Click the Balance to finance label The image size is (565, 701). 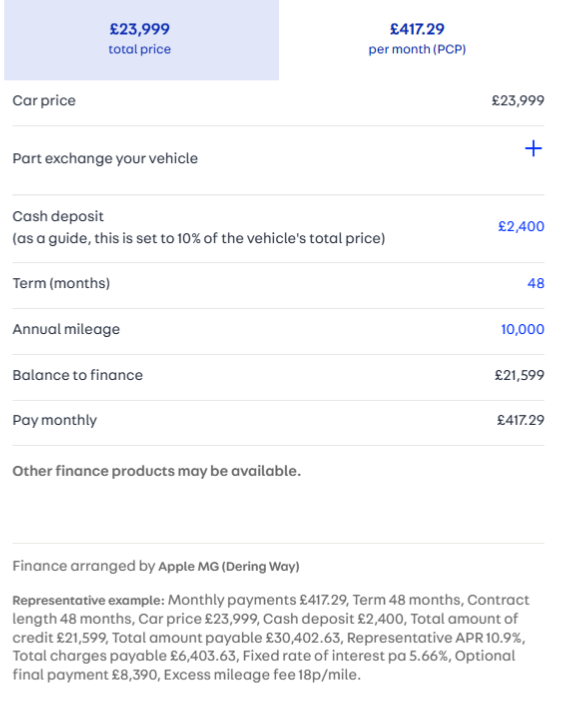coord(77,375)
